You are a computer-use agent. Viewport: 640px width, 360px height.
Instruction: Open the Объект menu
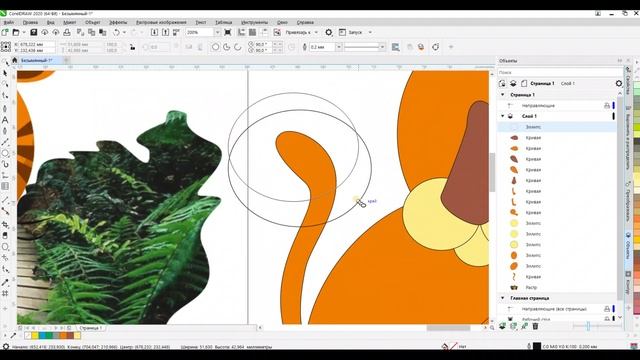(x=93, y=22)
